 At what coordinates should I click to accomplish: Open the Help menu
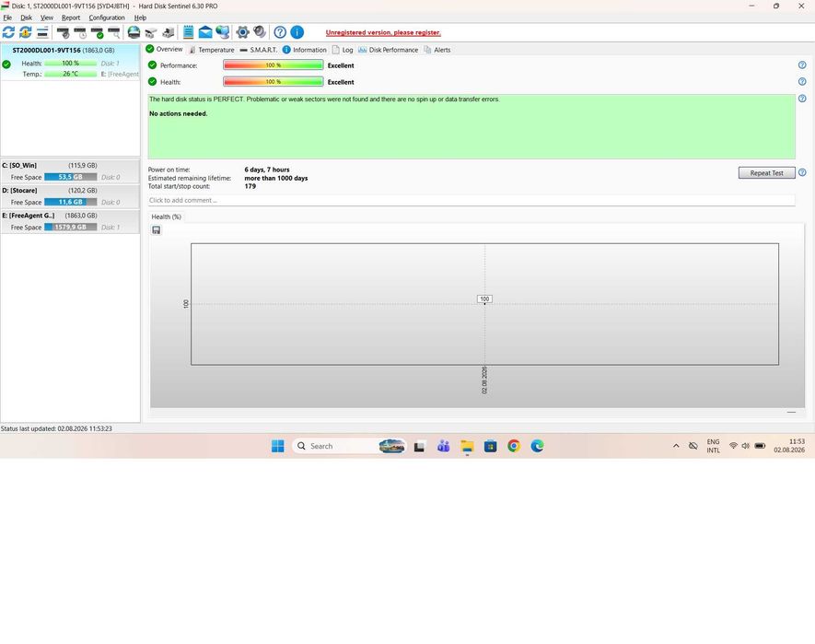click(140, 18)
